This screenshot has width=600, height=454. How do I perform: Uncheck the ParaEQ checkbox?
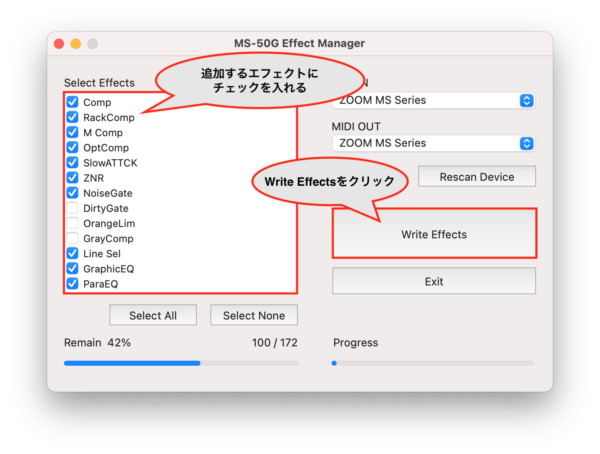pos(72,283)
